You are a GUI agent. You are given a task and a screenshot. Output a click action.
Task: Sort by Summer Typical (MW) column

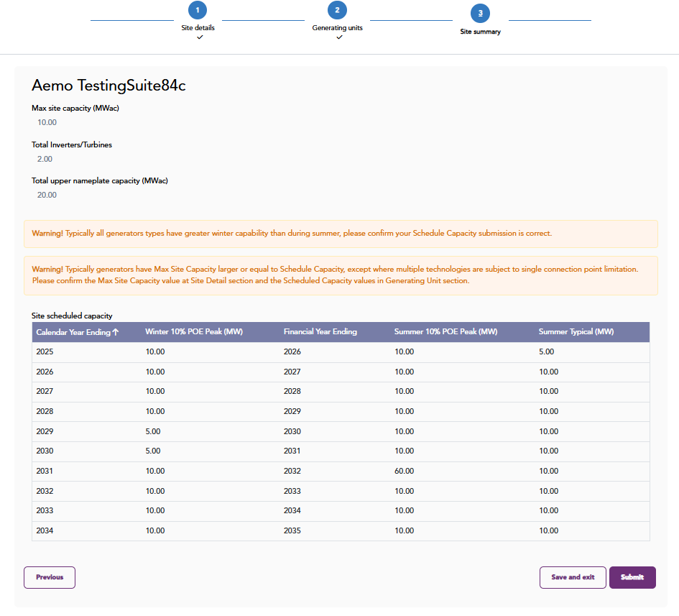click(x=576, y=332)
